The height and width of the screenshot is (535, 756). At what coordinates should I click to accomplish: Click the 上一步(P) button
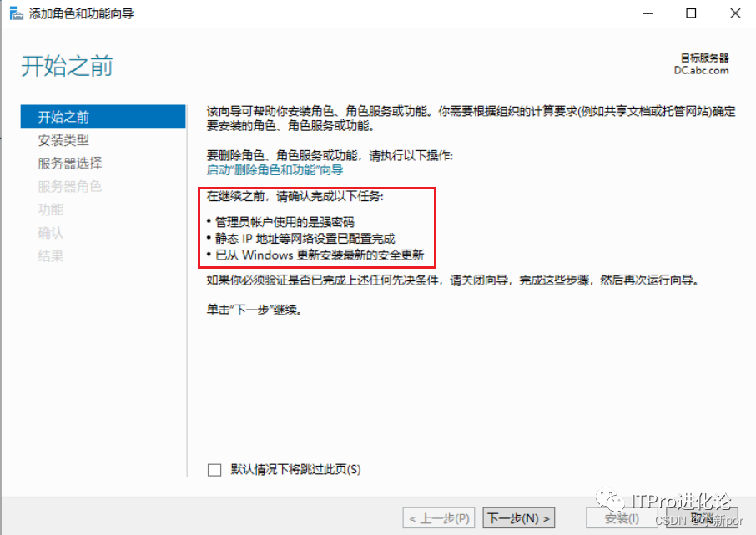coord(439,518)
